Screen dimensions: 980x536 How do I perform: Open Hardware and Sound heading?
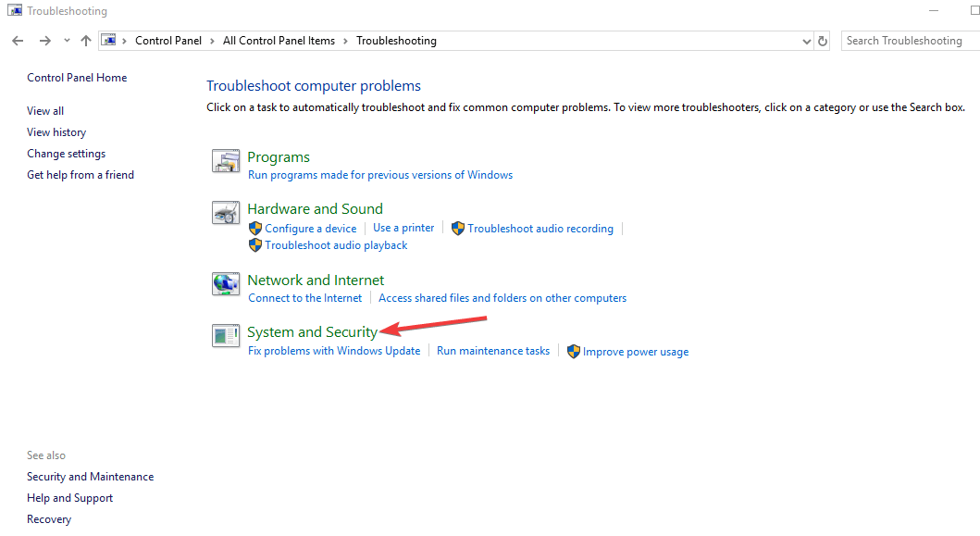315,209
